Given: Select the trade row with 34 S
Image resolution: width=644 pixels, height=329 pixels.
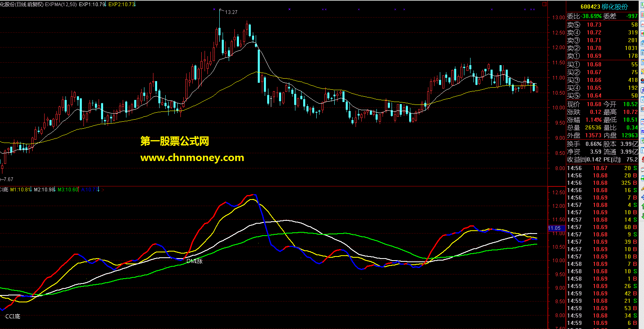Looking at the screenshot, I should coord(602,315).
